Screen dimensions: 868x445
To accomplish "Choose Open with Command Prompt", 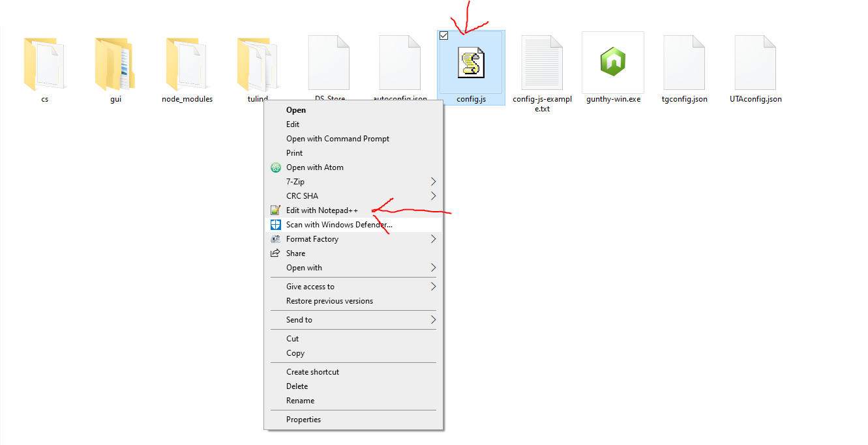I will tap(337, 139).
